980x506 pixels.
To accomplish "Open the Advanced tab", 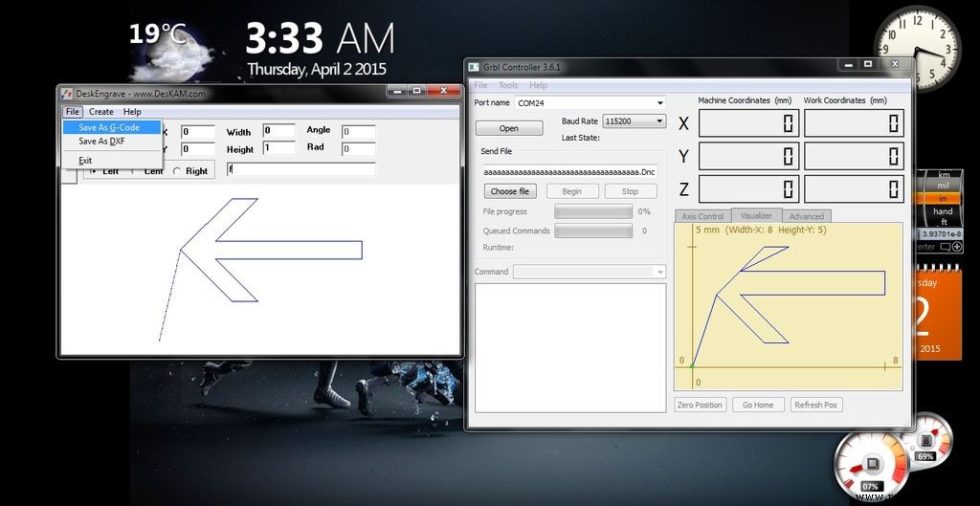I will coord(806,216).
